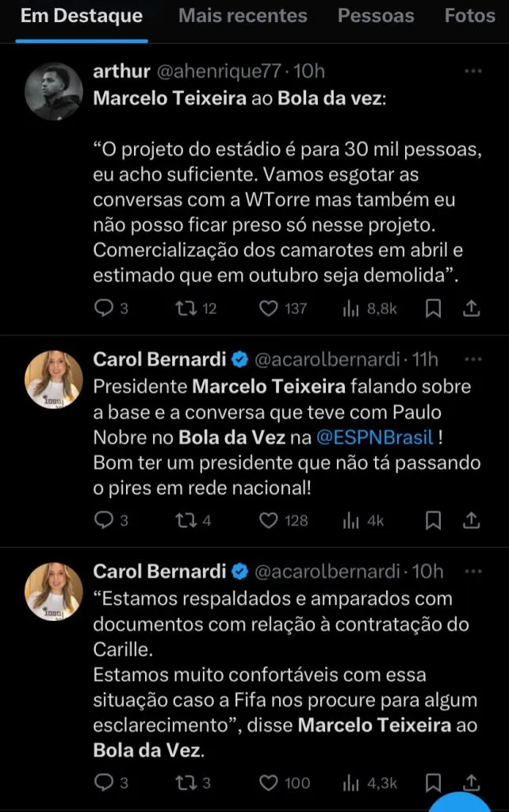Viewport: 509px width, 812px height.
Task: Open more options on Carol's 11h tweet
Action: [473, 359]
